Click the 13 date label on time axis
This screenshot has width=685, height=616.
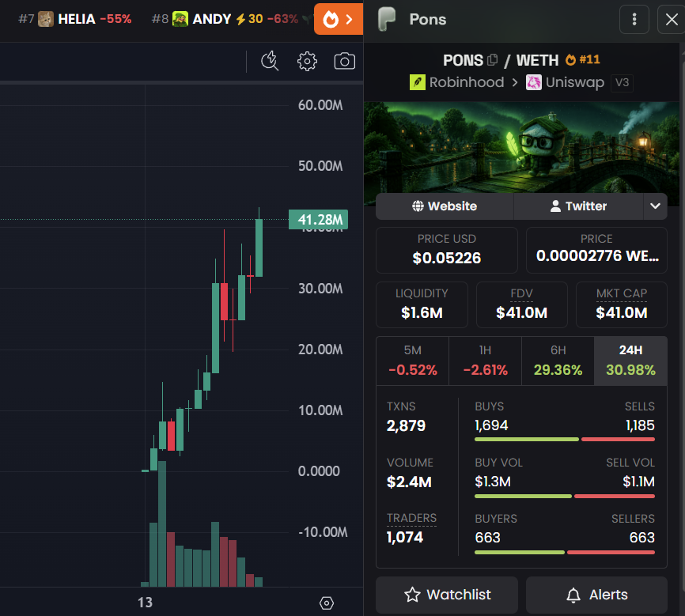tap(145, 603)
